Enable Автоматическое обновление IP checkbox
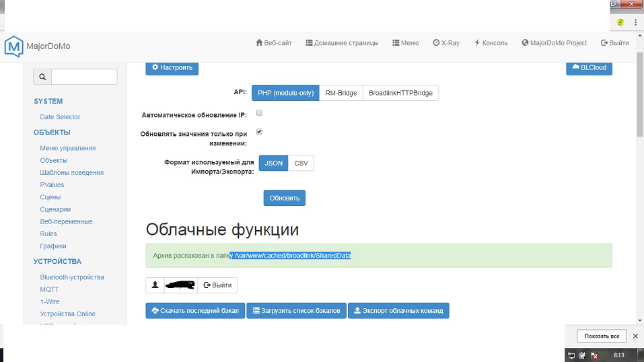This screenshot has width=644, height=362. [259, 113]
